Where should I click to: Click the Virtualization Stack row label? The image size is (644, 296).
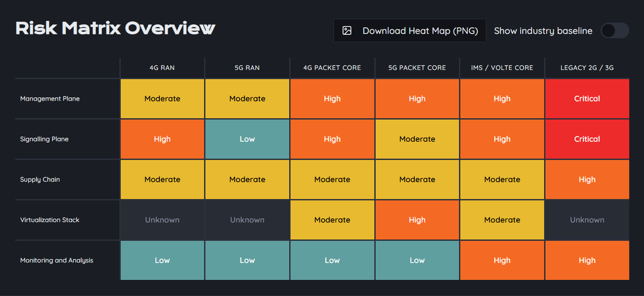pos(50,220)
